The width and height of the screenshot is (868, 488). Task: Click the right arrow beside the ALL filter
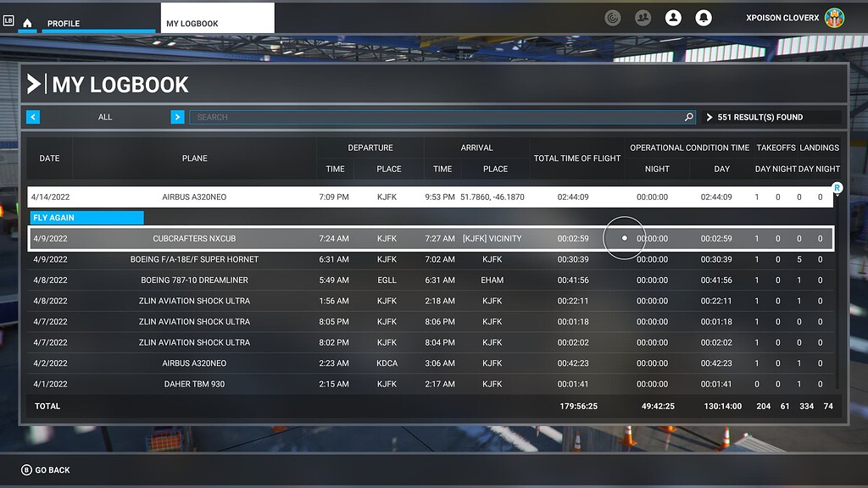tap(177, 117)
